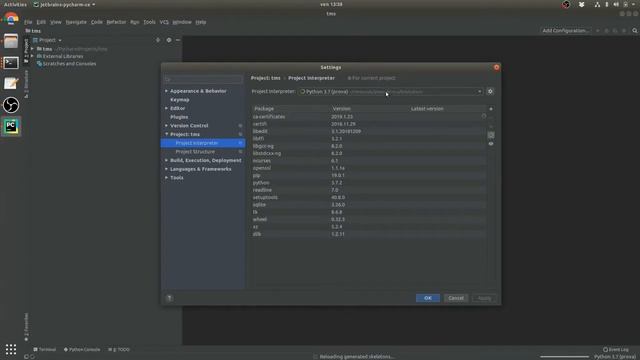This screenshot has width=640, height=360.
Task: Select the ca-certificates package row
Action: [369, 117]
